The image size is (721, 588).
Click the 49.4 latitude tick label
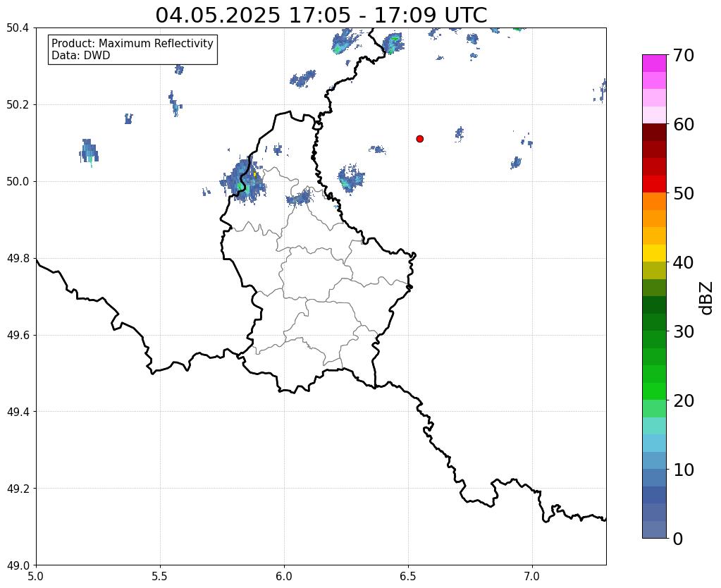coord(18,412)
